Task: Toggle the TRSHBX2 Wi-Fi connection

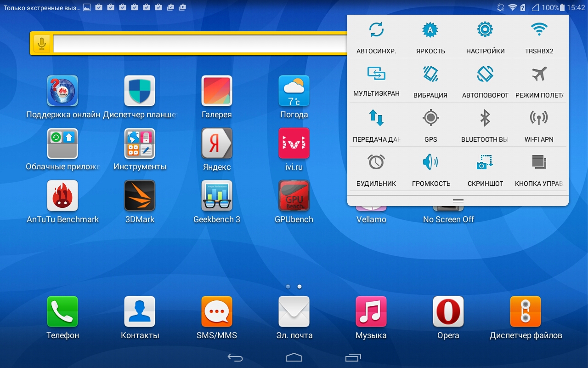Action: [539, 37]
